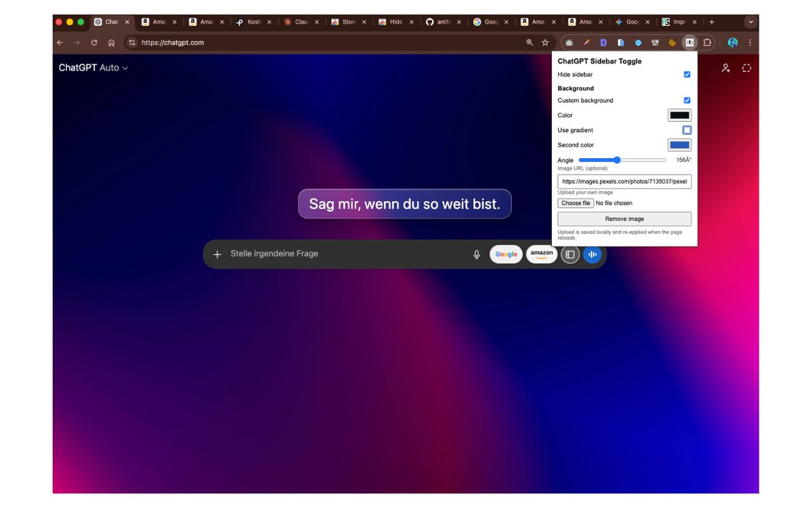812x508 pixels.
Task: Open the camera screenshot extension
Action: pos(569,43)
